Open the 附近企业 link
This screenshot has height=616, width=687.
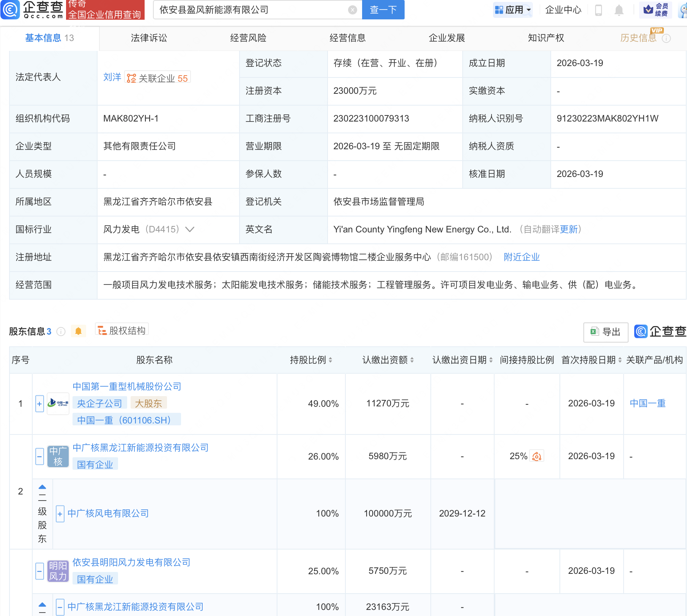522,257
